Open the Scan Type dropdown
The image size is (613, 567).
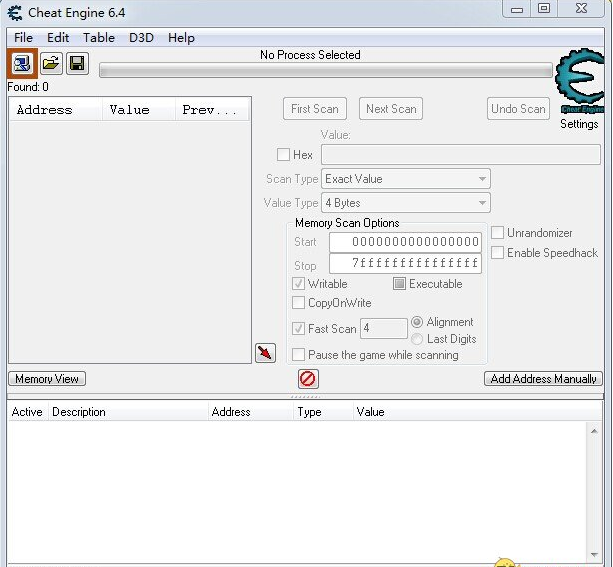click(406, 179)
